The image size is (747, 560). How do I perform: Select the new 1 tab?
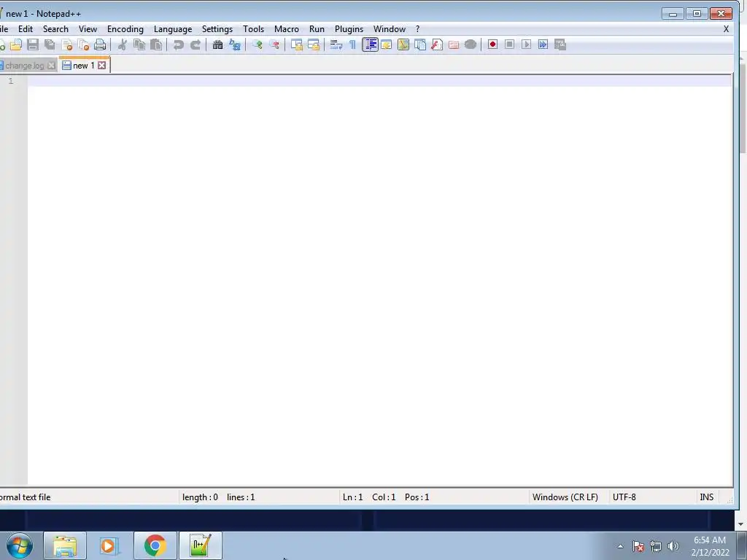pos(83,65)
